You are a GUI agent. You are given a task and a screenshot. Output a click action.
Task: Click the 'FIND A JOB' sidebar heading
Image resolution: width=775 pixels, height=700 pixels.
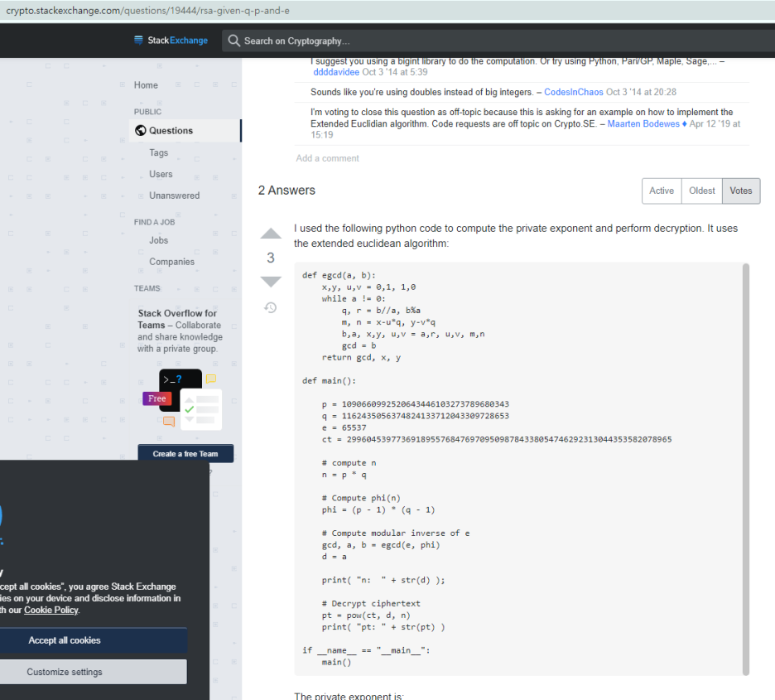click(x=154, y=222)
